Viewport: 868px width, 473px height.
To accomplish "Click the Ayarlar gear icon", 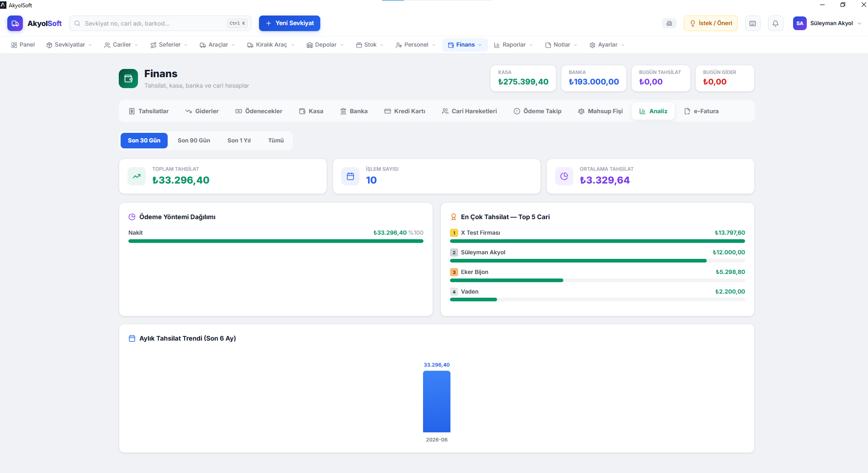I will point(593,45).
